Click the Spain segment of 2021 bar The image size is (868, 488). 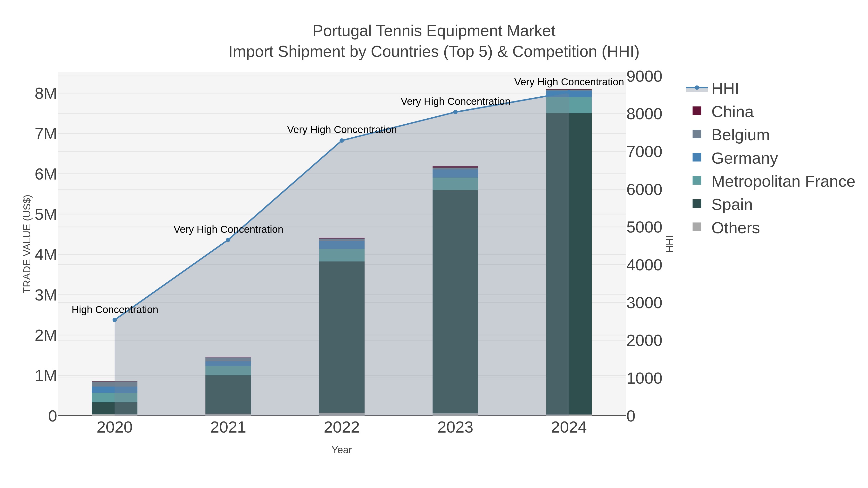[x=228, y=394]
